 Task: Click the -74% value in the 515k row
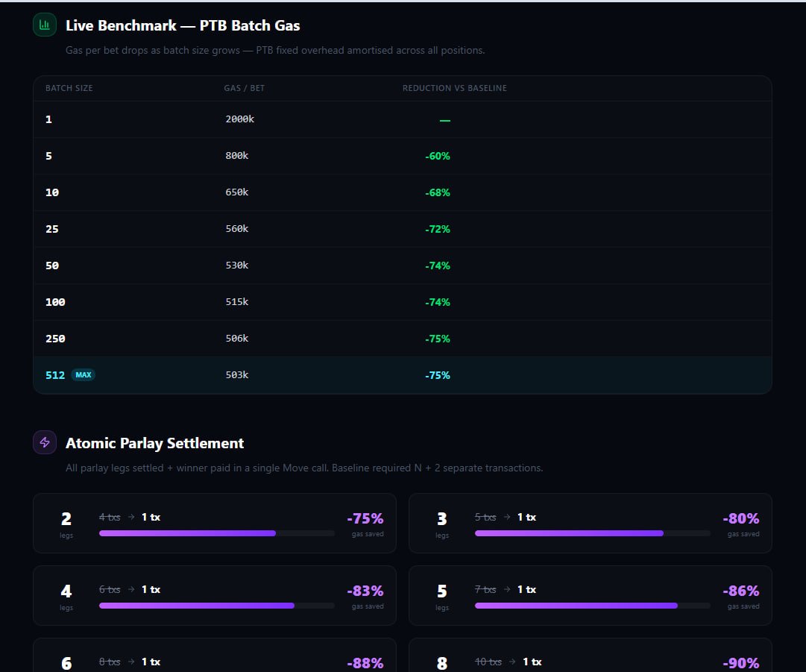tap(438, 302)
